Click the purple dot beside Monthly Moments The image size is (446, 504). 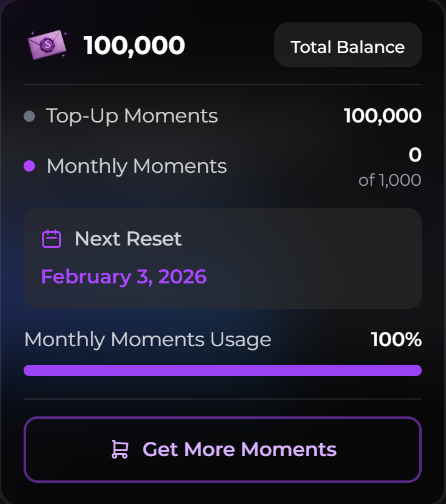pos(29,166)
